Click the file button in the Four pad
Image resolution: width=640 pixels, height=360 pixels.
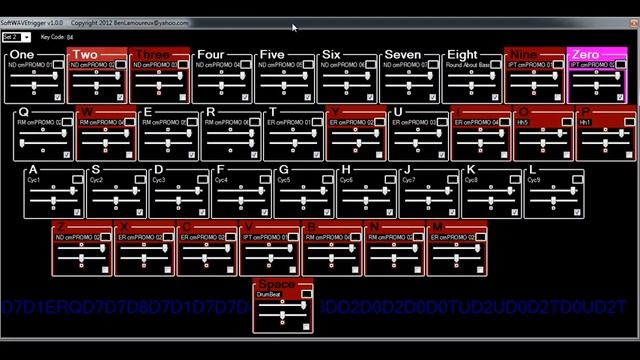click(246, 64)
